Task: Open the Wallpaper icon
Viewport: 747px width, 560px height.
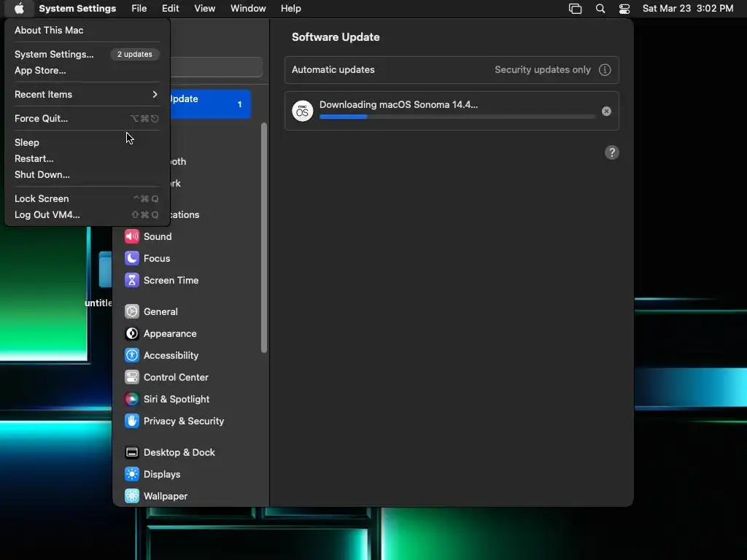Action: [x=132, y=496]
